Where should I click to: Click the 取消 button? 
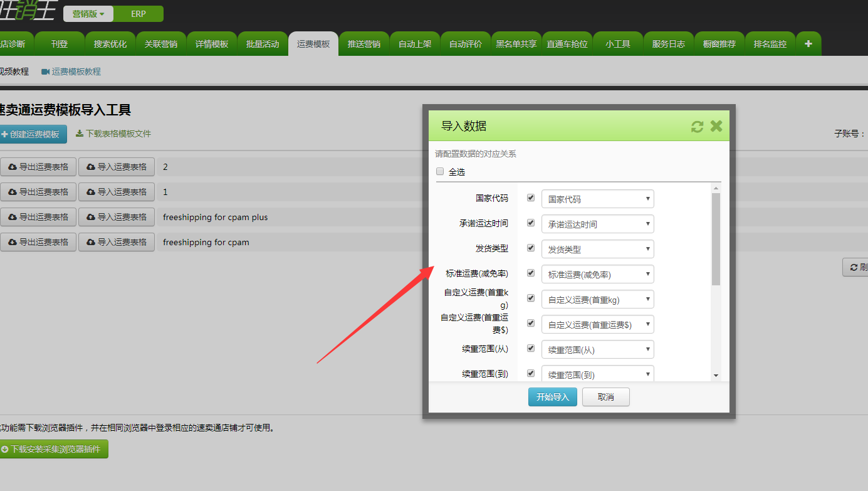tap(605, 397)
